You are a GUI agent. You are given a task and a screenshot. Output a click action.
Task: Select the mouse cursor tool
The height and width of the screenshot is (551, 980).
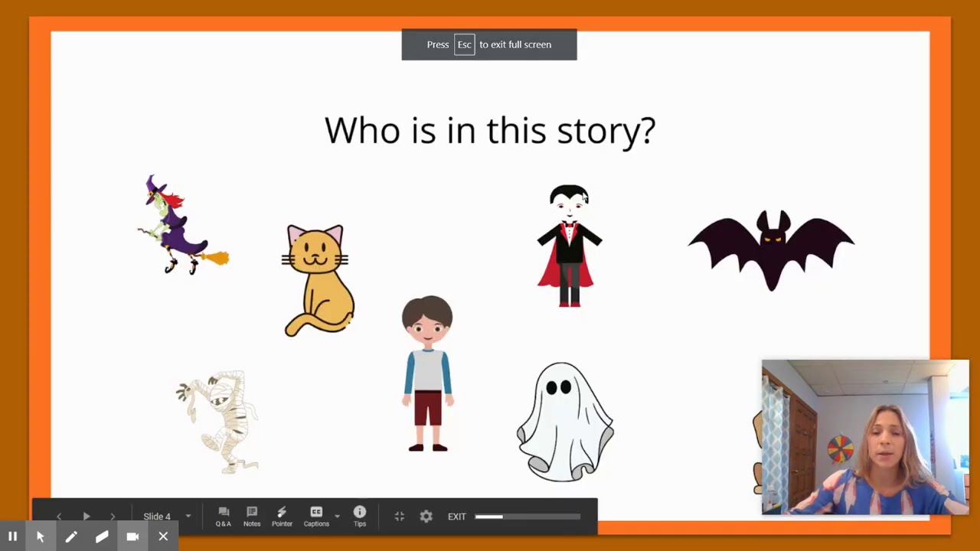click(41, 536)
